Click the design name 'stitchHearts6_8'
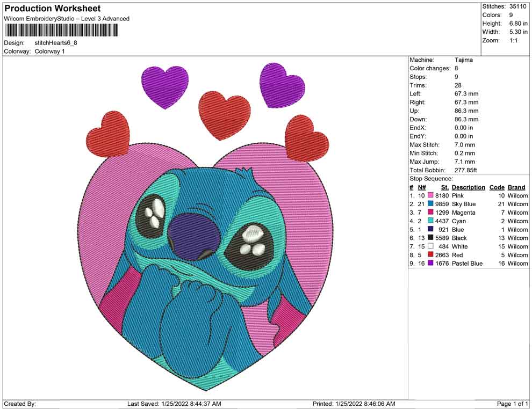532x409 pixels. pyautogui.click(x=56, y=43)
